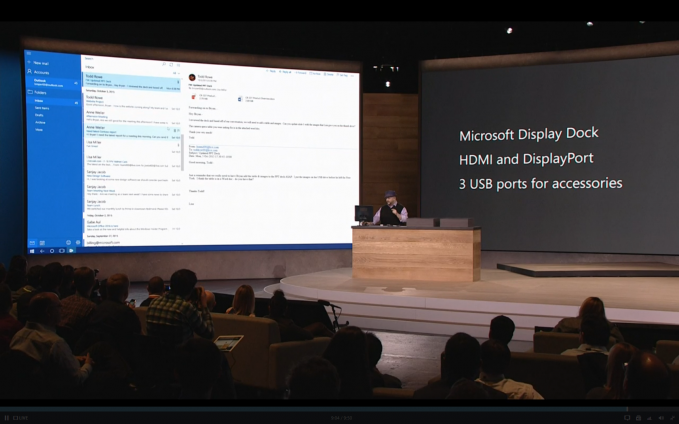This screenshot has height=424, width=679.
Task: Pause the video with the player pause button
Action: [x=6, y=418]
